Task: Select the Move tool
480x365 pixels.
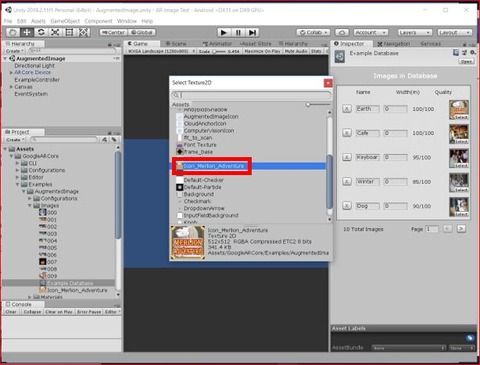Action: click(27, 32)
